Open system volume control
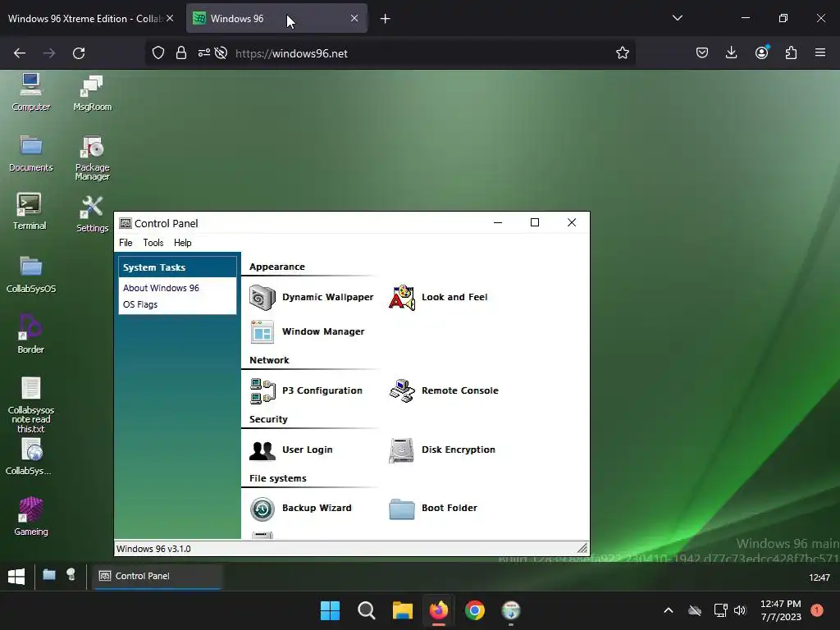 click(x=740, y=610)
